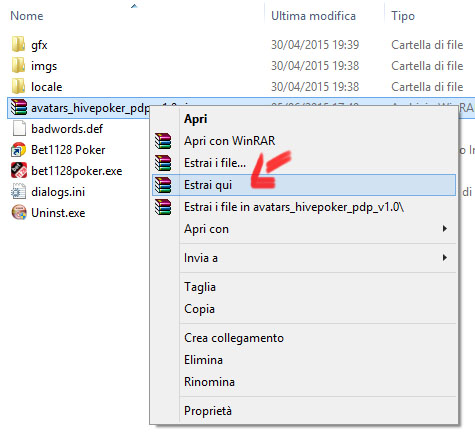
Task: Click the WinRAR icon beside Apri con WinRAR
Action: point(163,141)
